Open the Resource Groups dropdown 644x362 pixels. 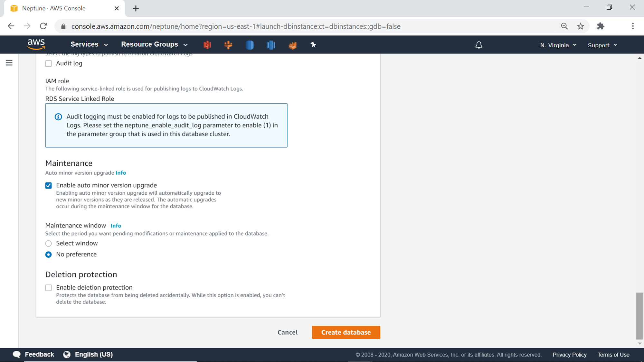[154, 44]
